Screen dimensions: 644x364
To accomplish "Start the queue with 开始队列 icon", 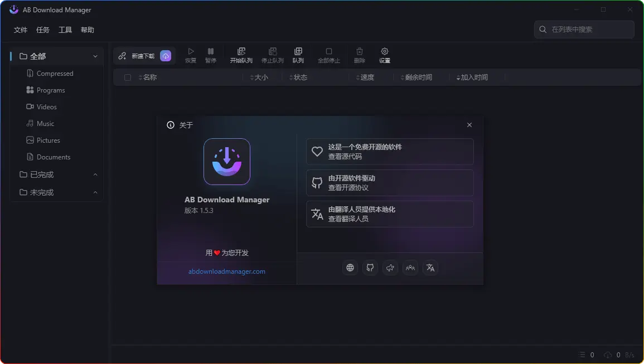I will 241,55.
